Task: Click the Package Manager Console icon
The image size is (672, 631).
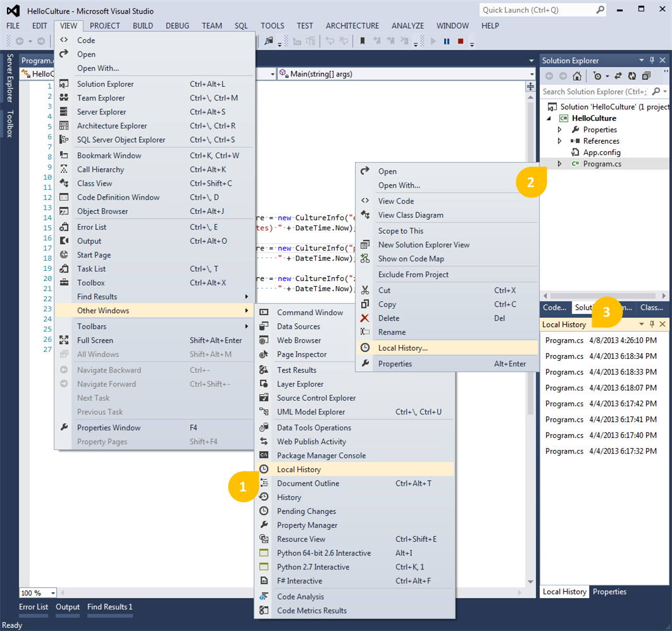Action: point(264,455)
